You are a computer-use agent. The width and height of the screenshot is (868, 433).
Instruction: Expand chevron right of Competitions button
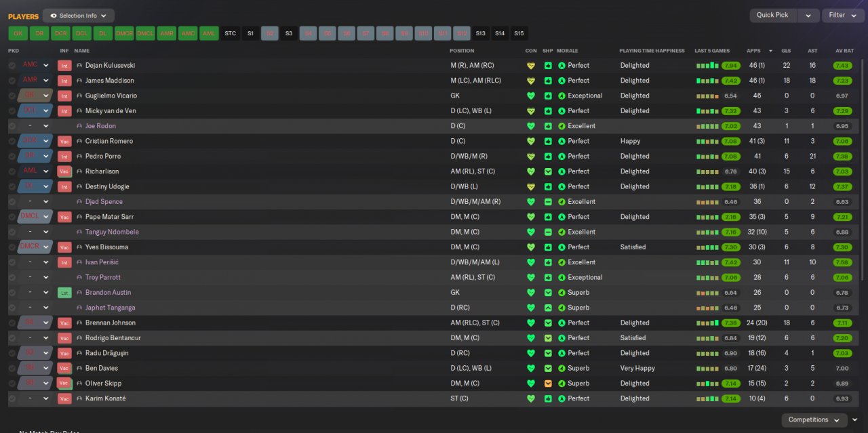point(855,420)
